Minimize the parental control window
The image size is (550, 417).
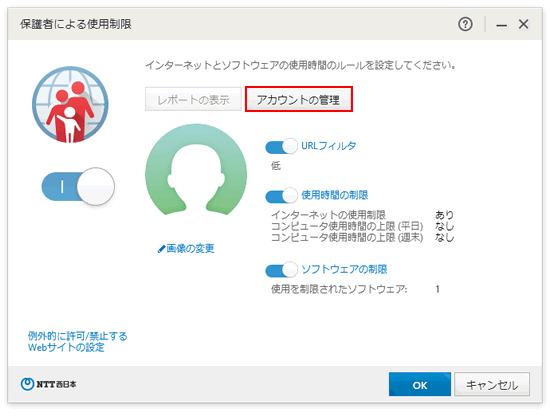pyautogui.click(x=501, y=25)
